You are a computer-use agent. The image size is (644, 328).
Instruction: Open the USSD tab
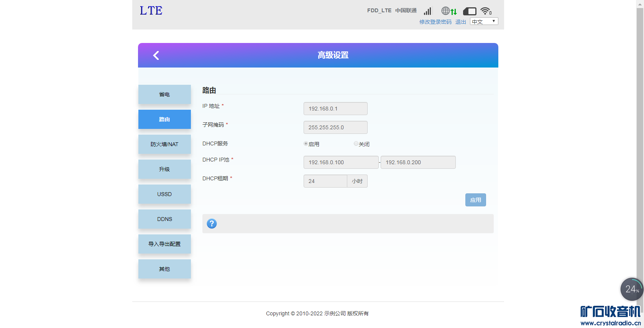coord(164,194)
